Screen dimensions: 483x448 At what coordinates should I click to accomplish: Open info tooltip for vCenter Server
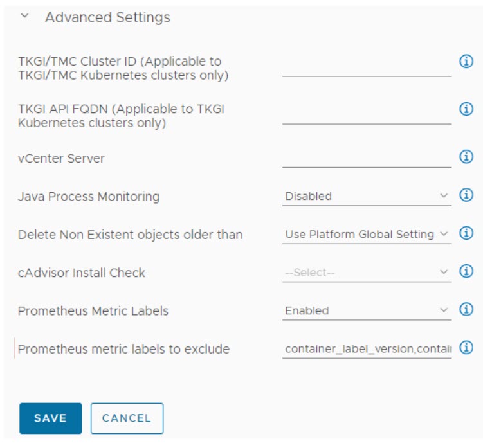click(x=466, y=157)
